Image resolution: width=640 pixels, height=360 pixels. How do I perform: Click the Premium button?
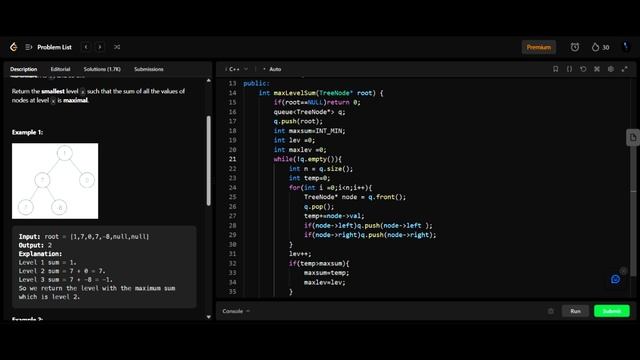tap(538, 47)
